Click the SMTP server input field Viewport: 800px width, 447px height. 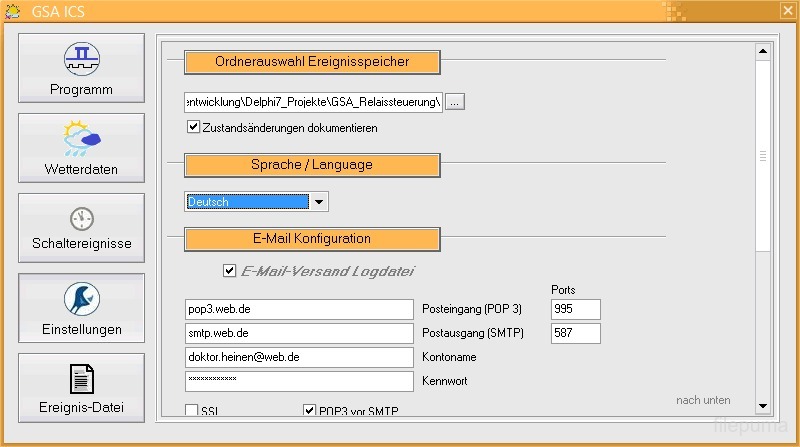[299, 333]
